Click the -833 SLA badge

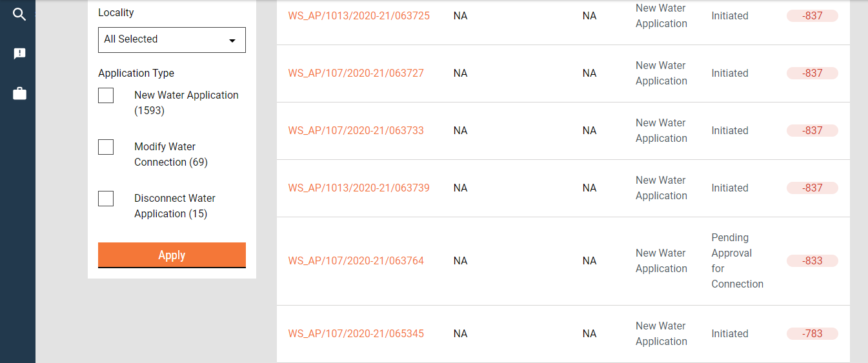812,260
